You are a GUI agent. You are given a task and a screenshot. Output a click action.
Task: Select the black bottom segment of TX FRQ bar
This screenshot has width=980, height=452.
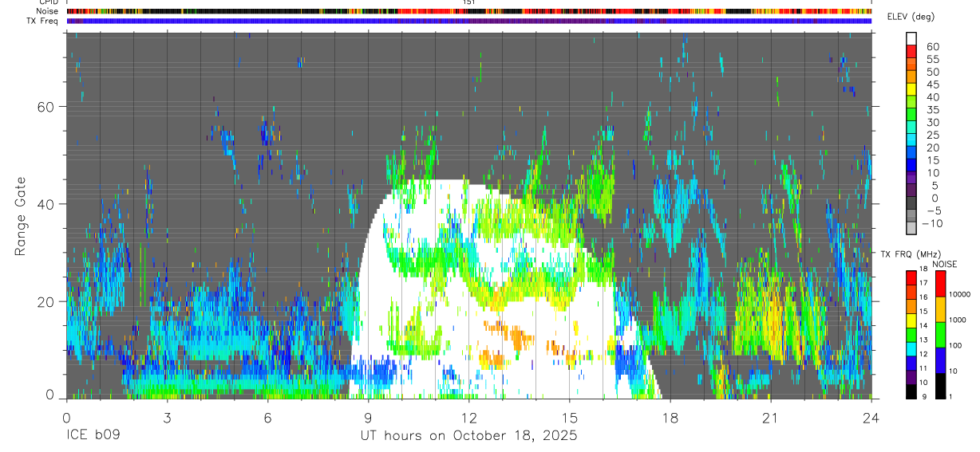[911, 391]
